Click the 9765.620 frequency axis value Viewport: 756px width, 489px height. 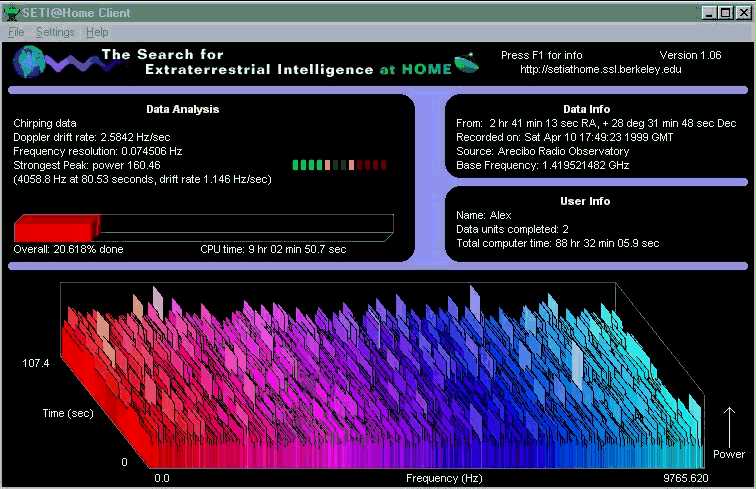pos(686,478)
